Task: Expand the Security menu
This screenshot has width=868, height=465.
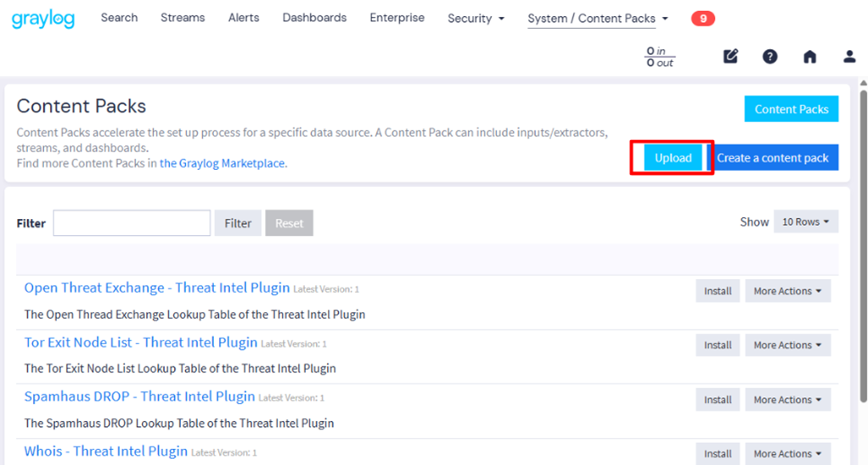Action: click(476, 19)
